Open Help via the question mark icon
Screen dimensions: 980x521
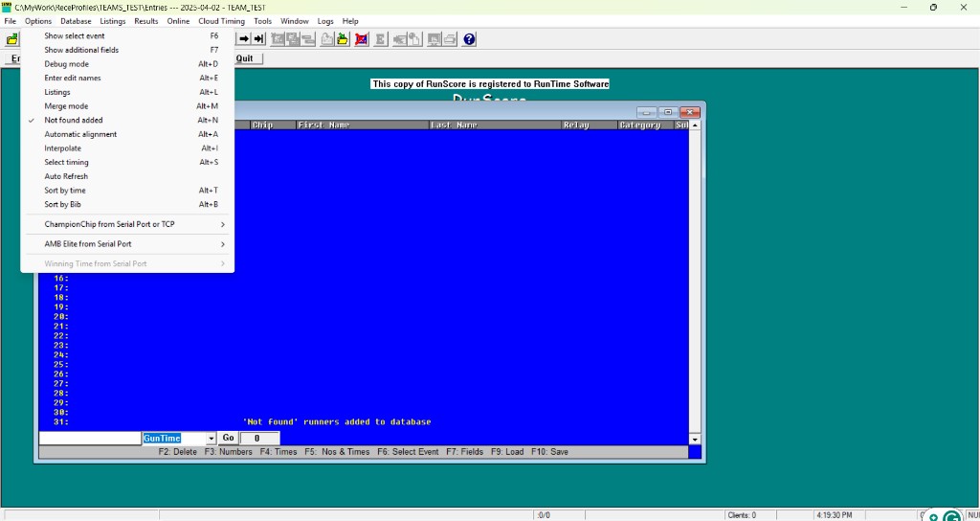(469, 39)
